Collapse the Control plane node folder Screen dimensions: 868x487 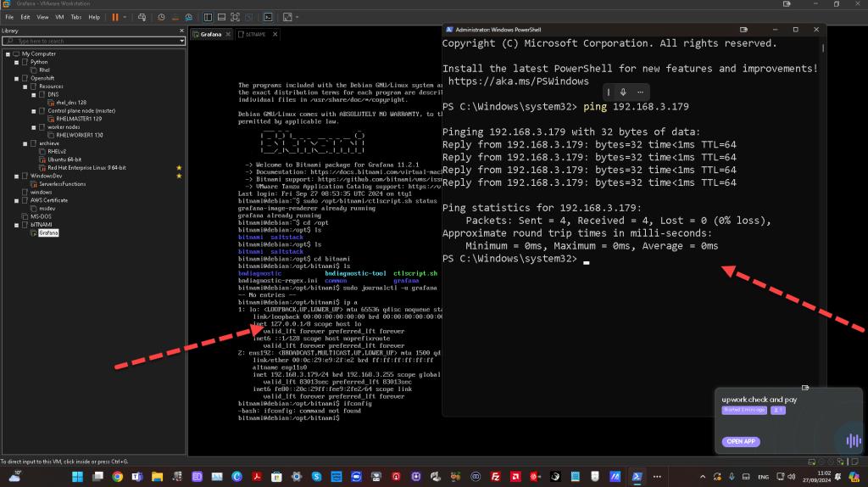(34, 111)
